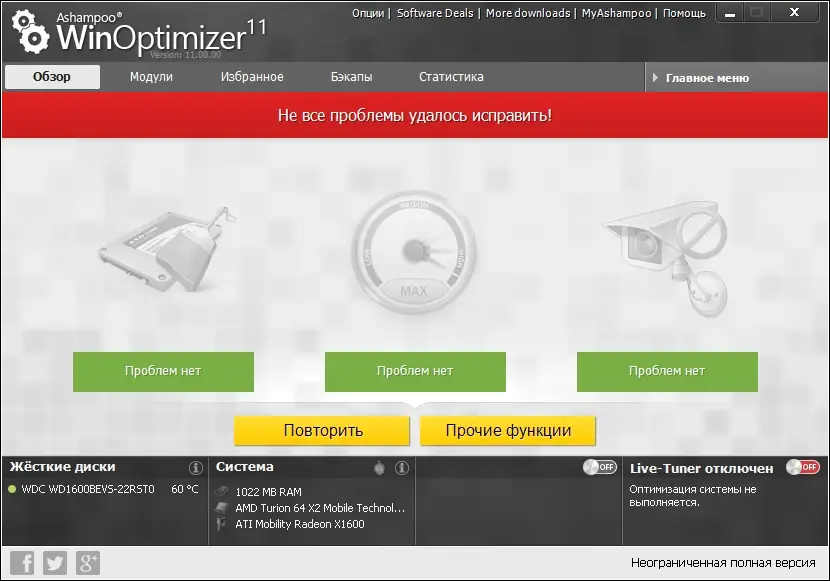Open the Избранное tab
The width and height of the screenshot is (830, 581).
tap(252, 77)
